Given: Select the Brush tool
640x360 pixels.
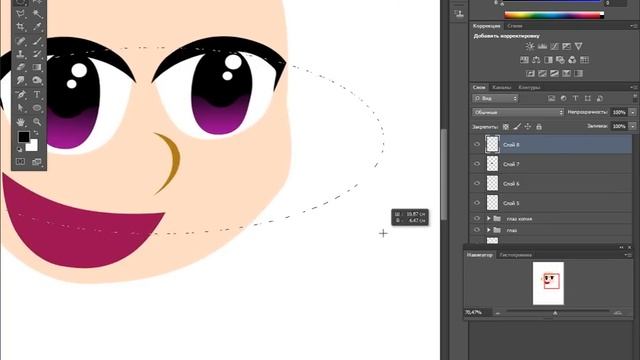Looking at the screenshot, I should pyautogui.click(x=37, y=41).
